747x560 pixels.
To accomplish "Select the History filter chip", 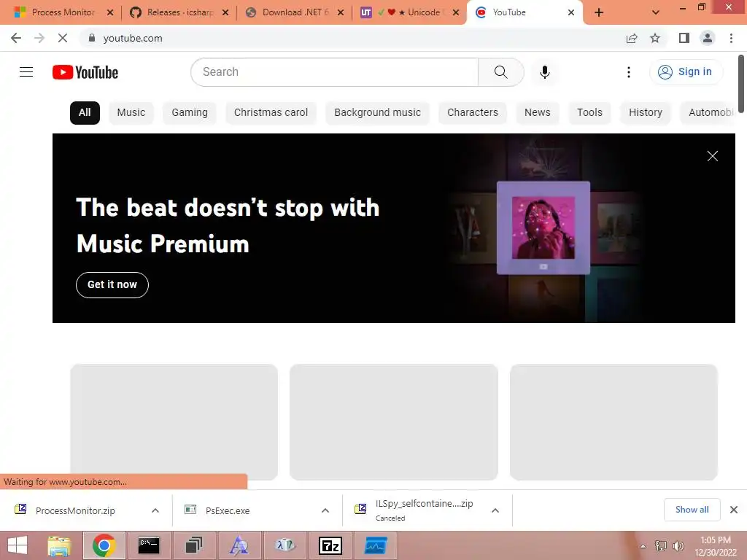I will 646,113.
